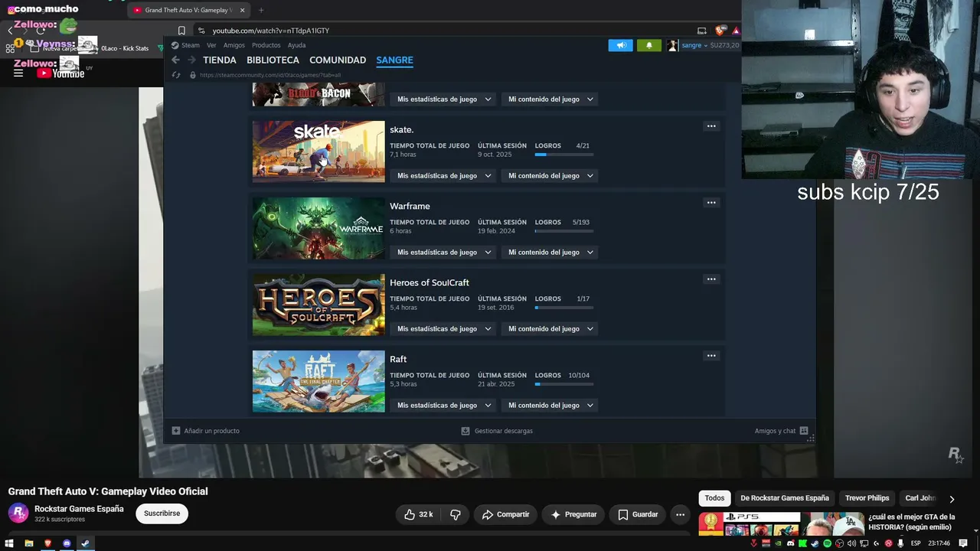Switch to the BIBLIOTECA tab
Viewport: 980px width, 551px height.
click(273, 60)
